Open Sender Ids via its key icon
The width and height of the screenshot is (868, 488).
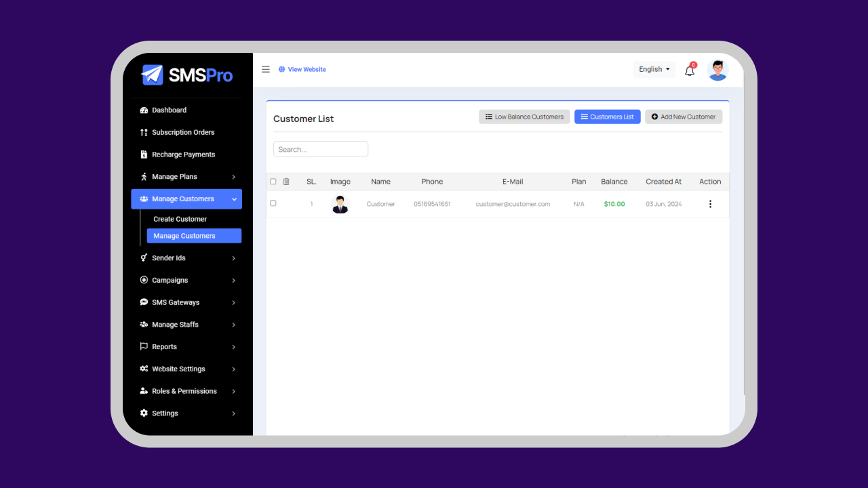[143, 258]
